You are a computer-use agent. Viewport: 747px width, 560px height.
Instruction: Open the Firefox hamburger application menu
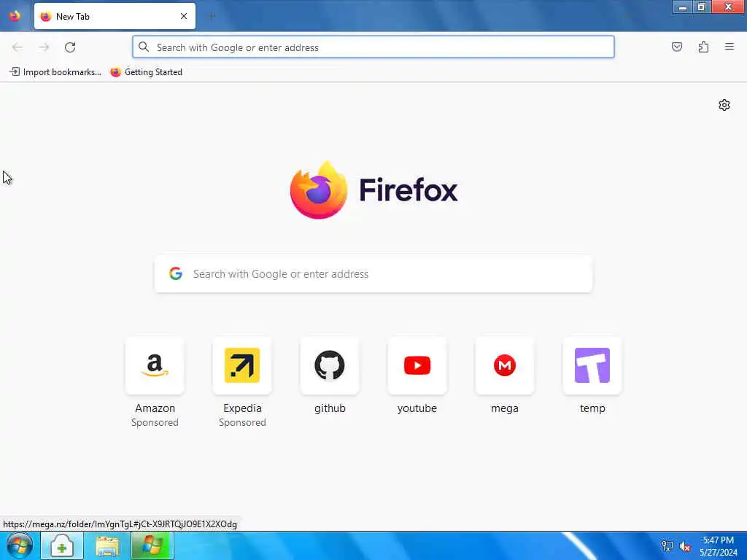pos(729,47)
